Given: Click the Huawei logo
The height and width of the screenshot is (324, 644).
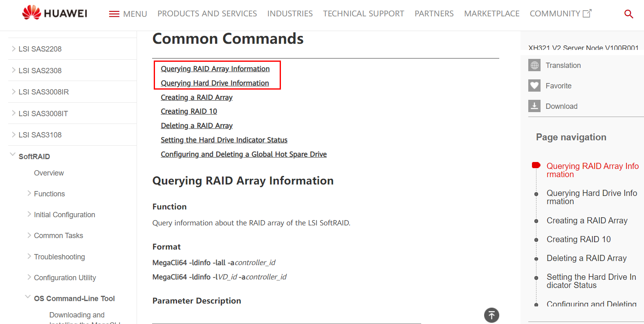Looking at the screenshot, I should (54, 13).
